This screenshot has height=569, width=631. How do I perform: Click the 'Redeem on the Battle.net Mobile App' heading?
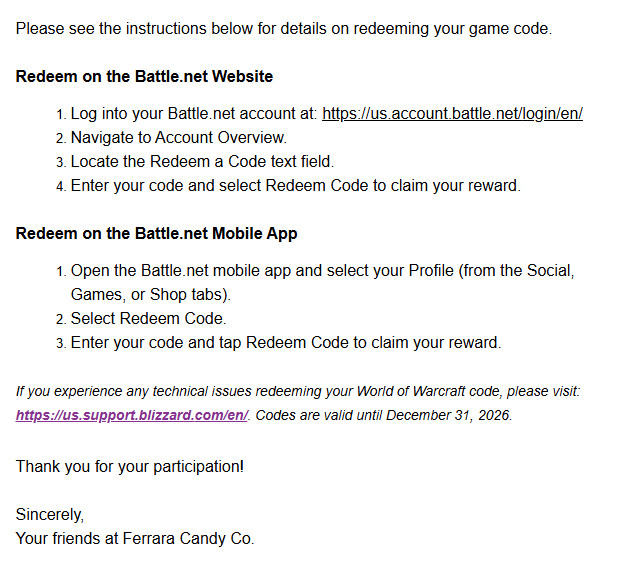[156, 234]
